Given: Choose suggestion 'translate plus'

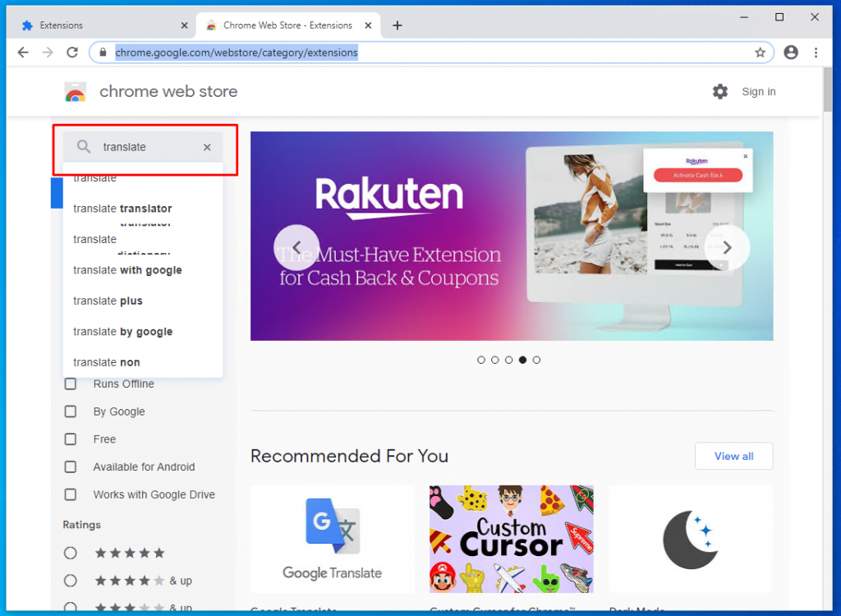Looking at the screenshot, I should pyautogui.click(x=143, y=301).
